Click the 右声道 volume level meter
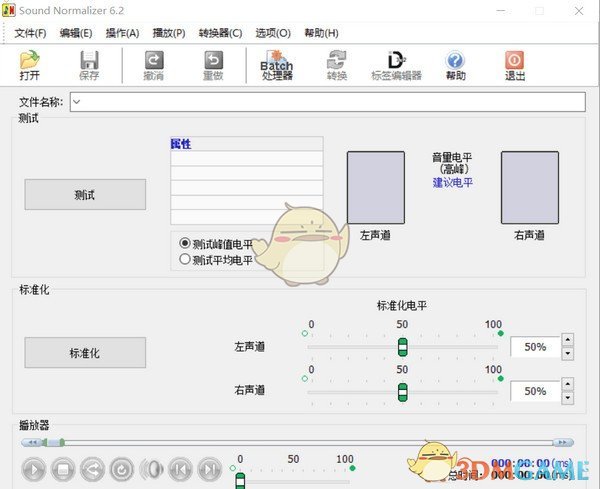The image size is (600, 489). pyautogui.click(x=530, y=187)
